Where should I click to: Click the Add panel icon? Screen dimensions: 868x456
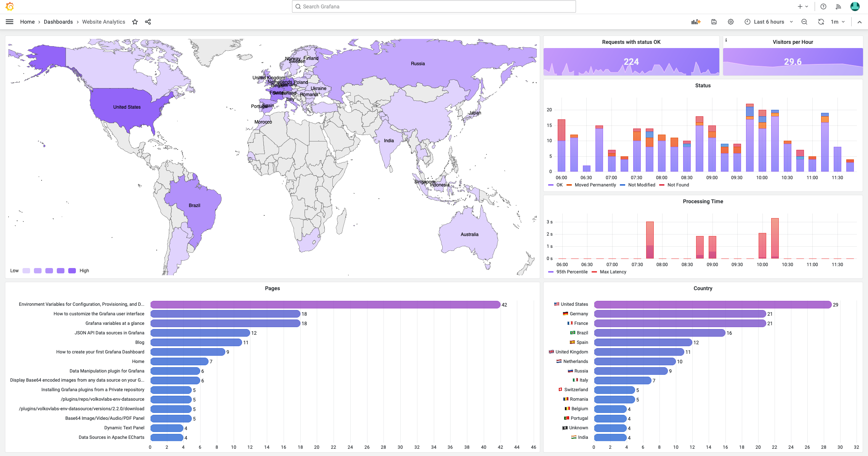pos(696,22)
